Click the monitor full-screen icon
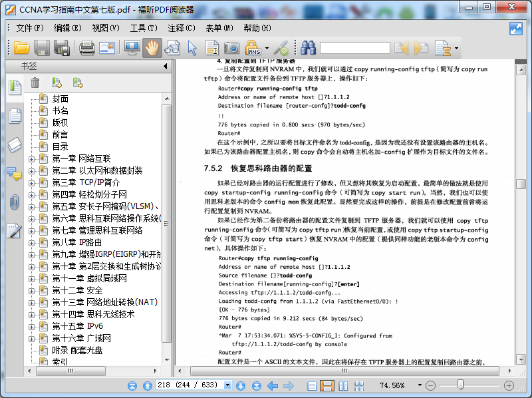Image resolution: width=532 pixels, height=398 pixels. tap(132, 48)
